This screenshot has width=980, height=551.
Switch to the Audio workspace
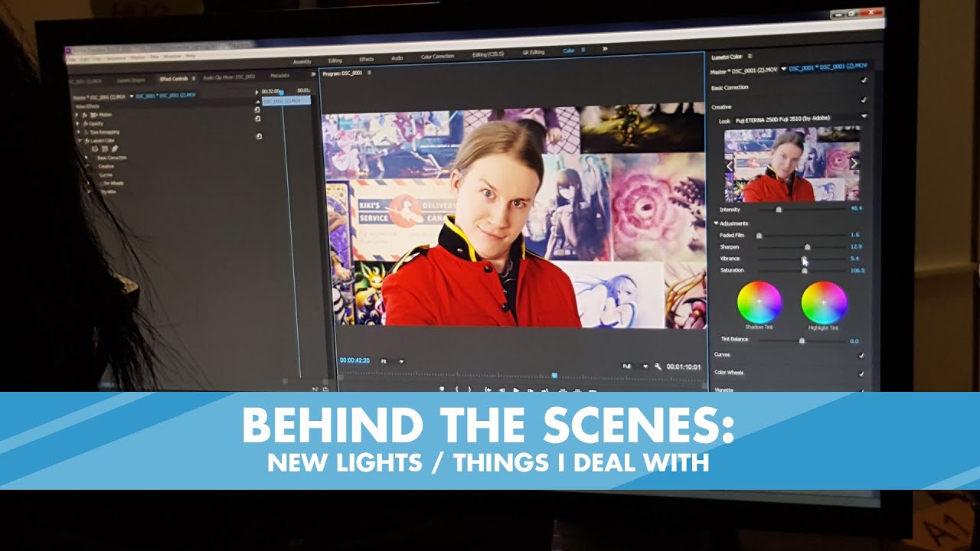click(397, 58)
